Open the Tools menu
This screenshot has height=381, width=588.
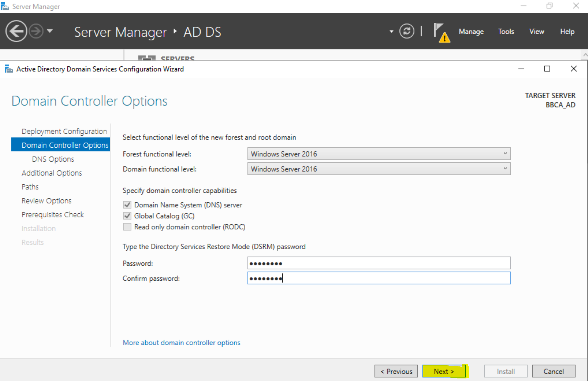point(506,31)
